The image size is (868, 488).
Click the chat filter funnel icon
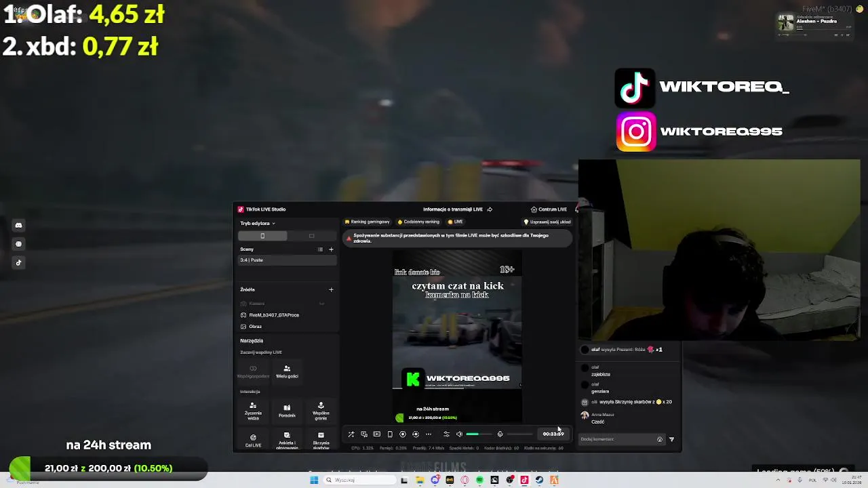click(x=671, y=439)
